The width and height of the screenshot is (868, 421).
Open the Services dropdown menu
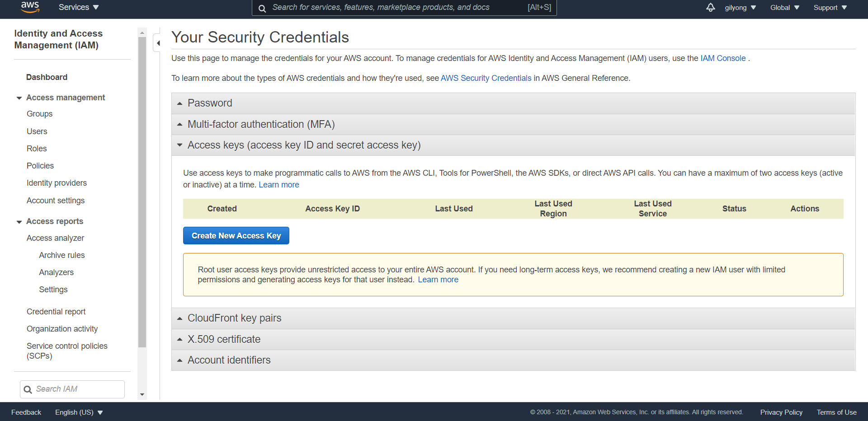(79, 8)
